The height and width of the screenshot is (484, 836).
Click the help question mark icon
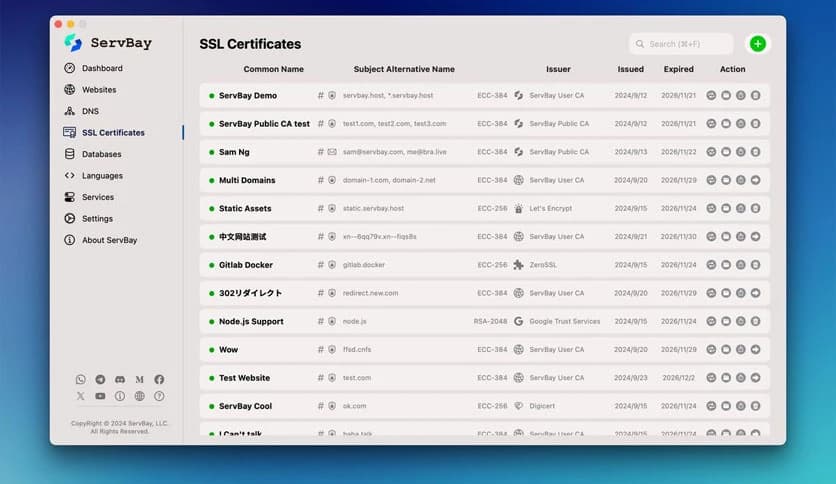(x=159, y=397)
